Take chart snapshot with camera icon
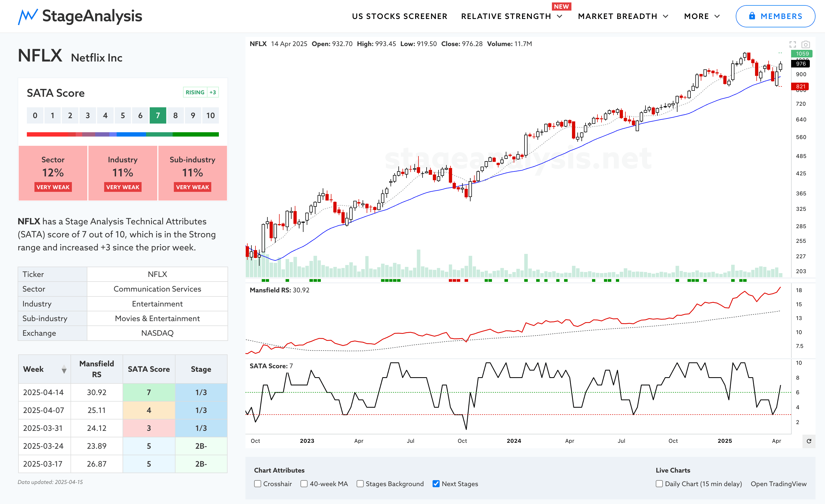Viewport: 825px width, 504px height. click(805, 44)
